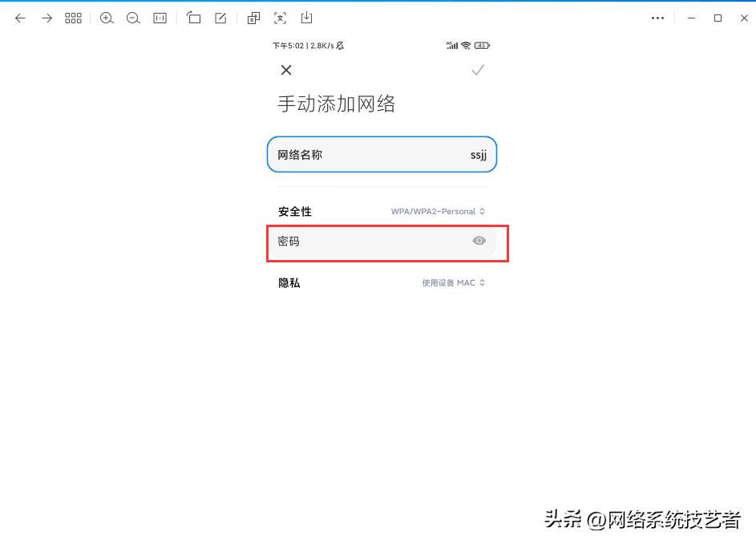This screenshot has height=544, width=756.
Task: Click the save/download icon in the toolbar
Action: point(306,18)
